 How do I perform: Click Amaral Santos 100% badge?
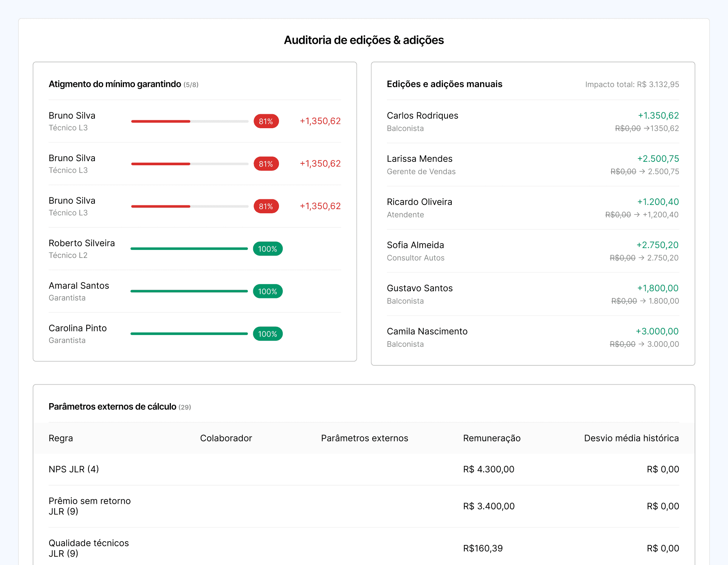pyautogui.click(x=268, y=292)
